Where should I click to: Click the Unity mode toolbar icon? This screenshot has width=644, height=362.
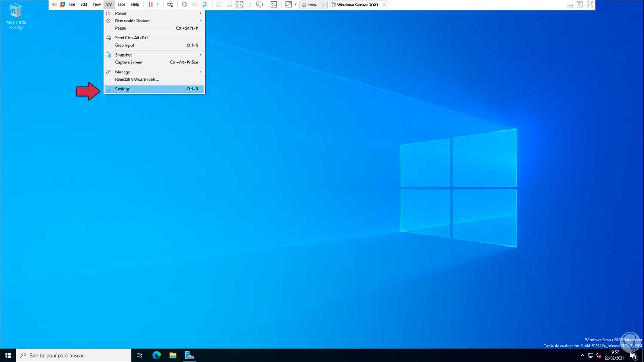249,5
